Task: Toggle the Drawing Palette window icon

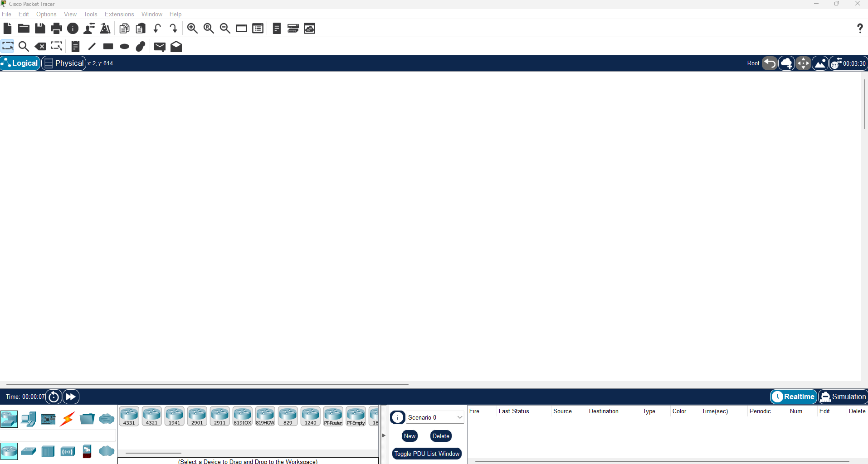Action: [x=241, y=29]
